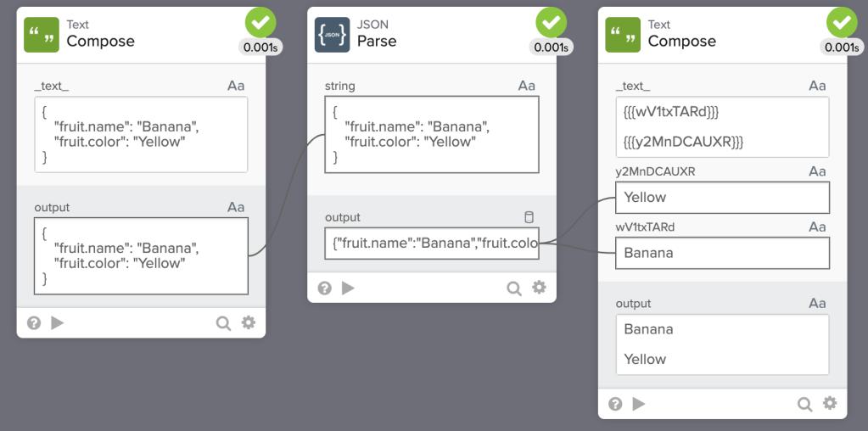
Task: Open help for the first Compose node
Action: click(x=34, y=322)
